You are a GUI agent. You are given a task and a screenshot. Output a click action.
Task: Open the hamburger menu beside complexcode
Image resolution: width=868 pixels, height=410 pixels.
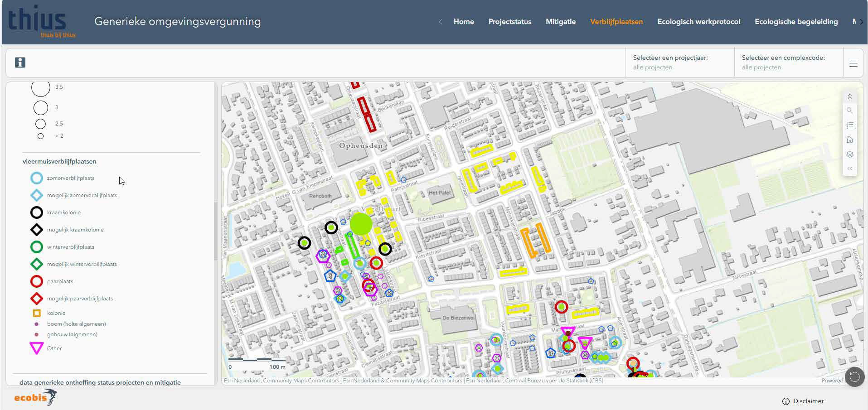853,63
